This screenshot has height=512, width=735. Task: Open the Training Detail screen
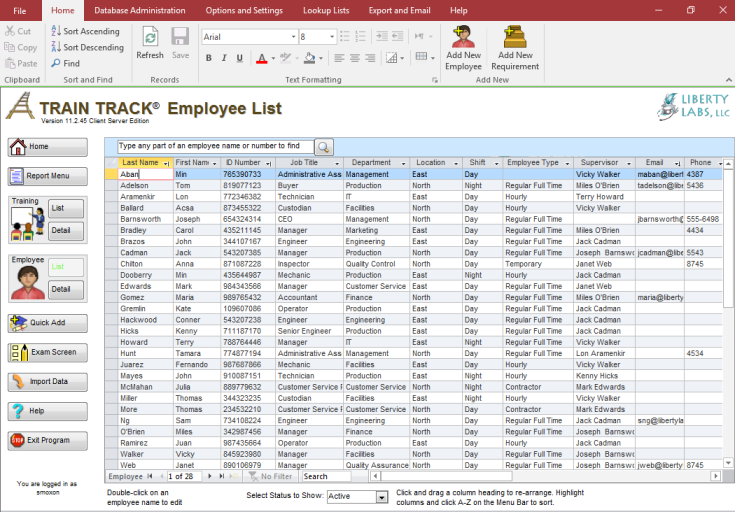coord(66,231)
